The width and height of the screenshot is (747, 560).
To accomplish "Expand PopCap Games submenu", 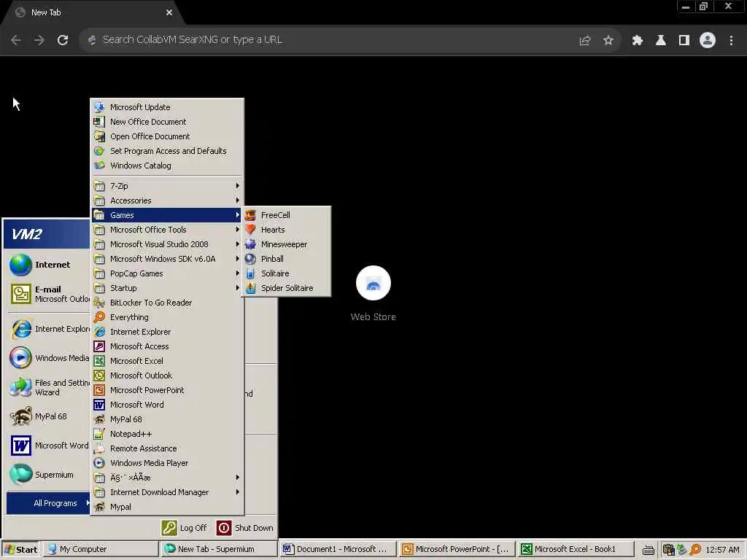I will pyautogui.click(x=167, y=273).
